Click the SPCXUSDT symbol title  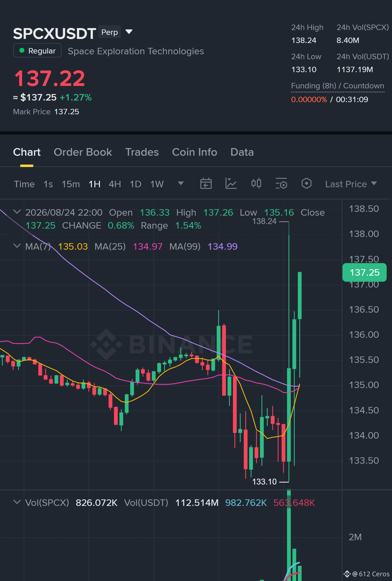pos(55,34)
